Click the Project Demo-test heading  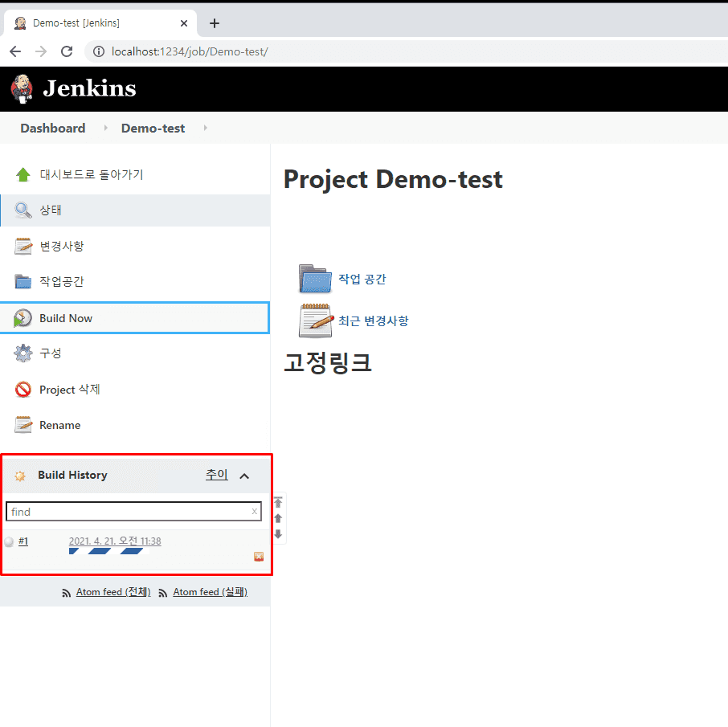click(x=393, y=180)
